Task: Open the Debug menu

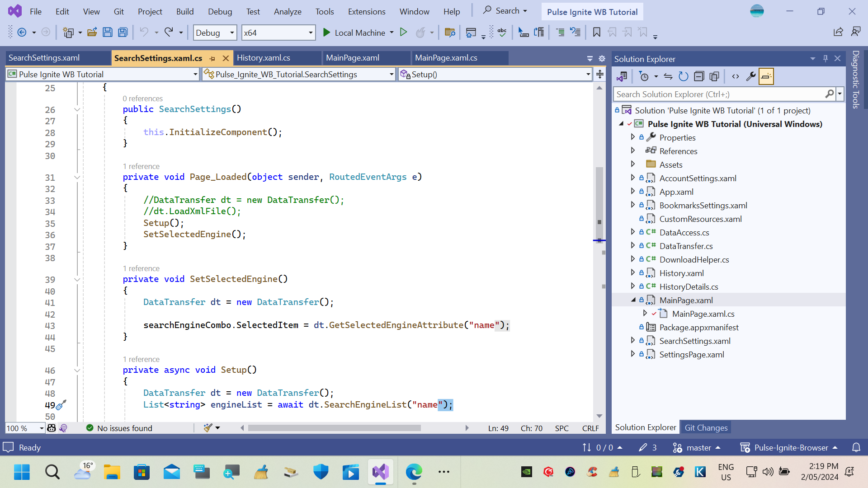Action: (x=220, y=11)
